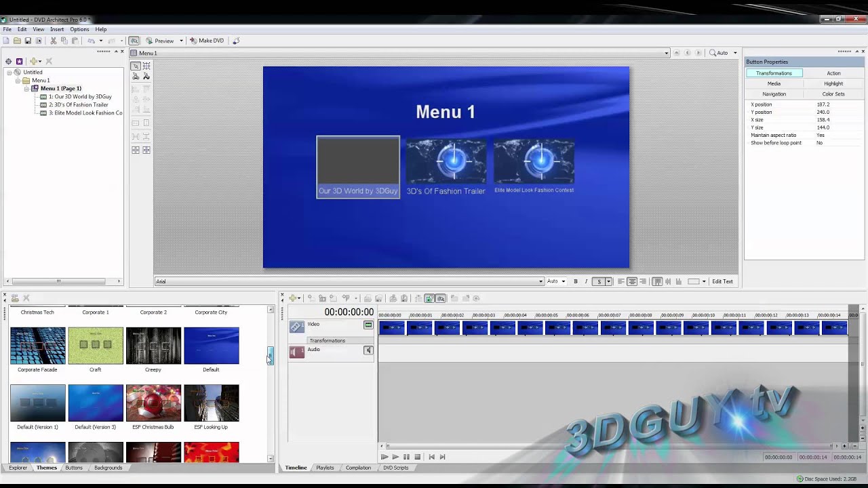This screenshot has width=868, height=488.
Task: Click the Preview button in toolbar
Action: tap(160, 41)
